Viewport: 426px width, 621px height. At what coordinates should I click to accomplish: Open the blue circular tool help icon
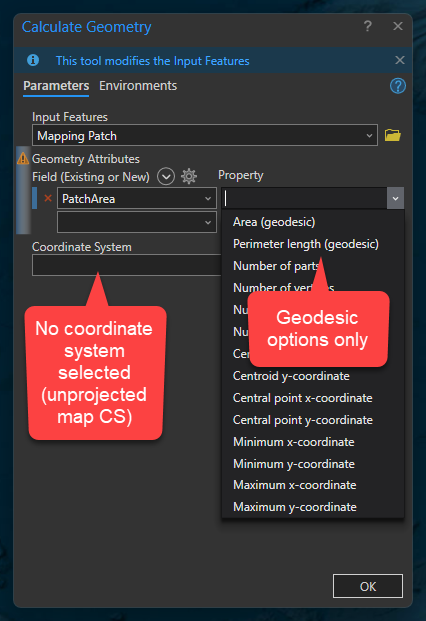(x=397, y=86)
